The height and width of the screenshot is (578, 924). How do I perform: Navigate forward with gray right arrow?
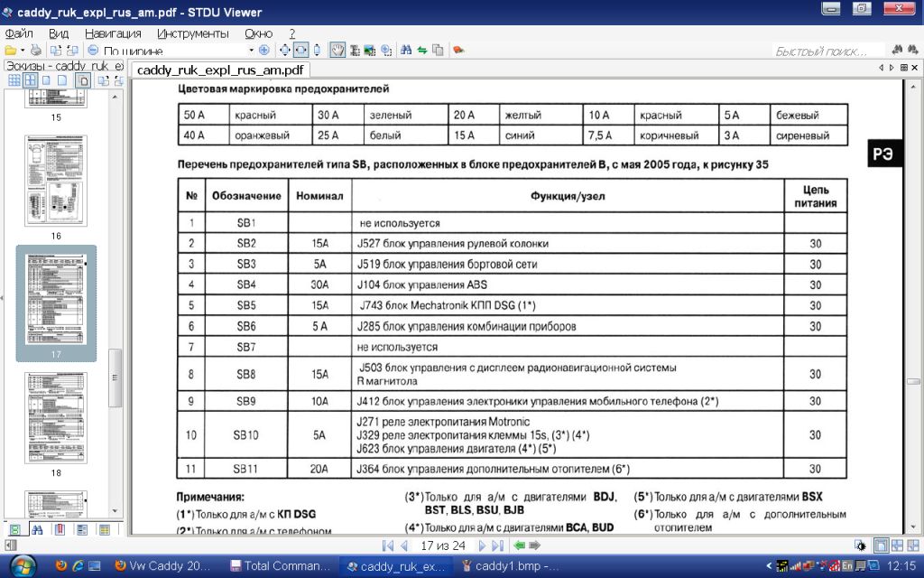click(534, 545)
